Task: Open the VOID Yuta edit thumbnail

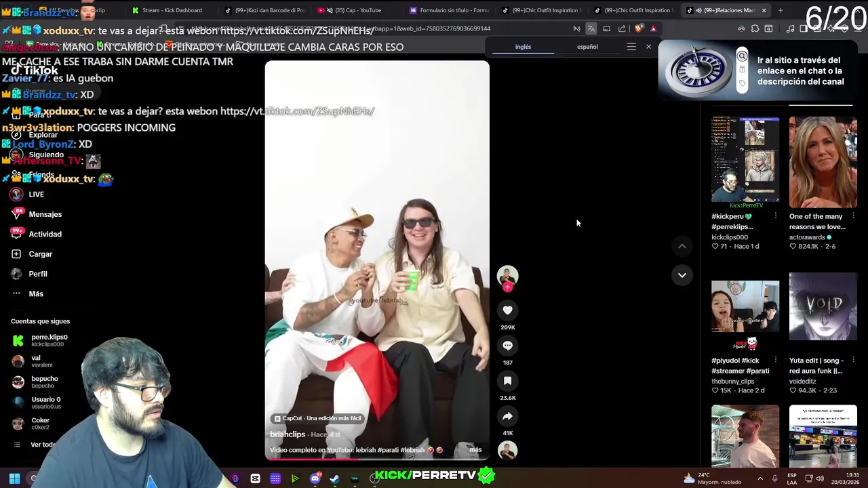Action: (x=823, y=306)
